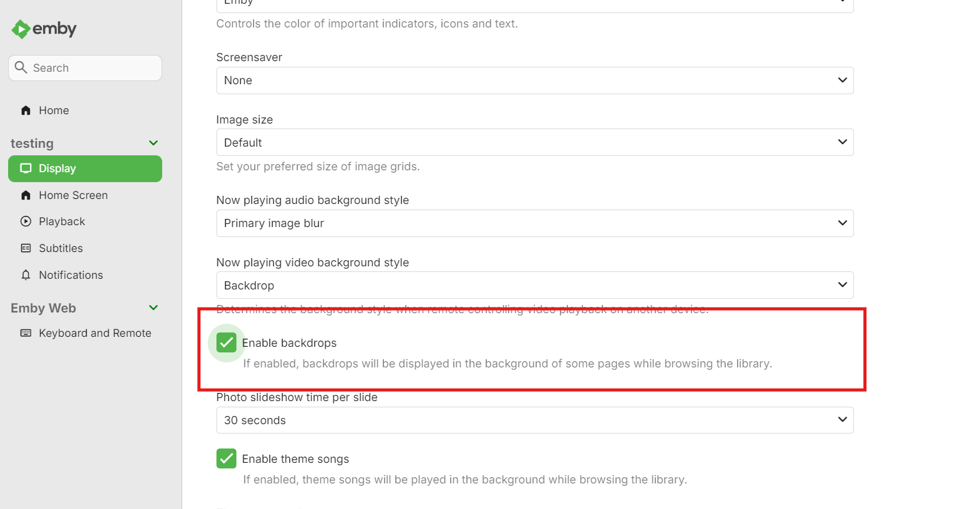Open the Screensaver dropdown

pyautogui.click(x=535, y=80)
